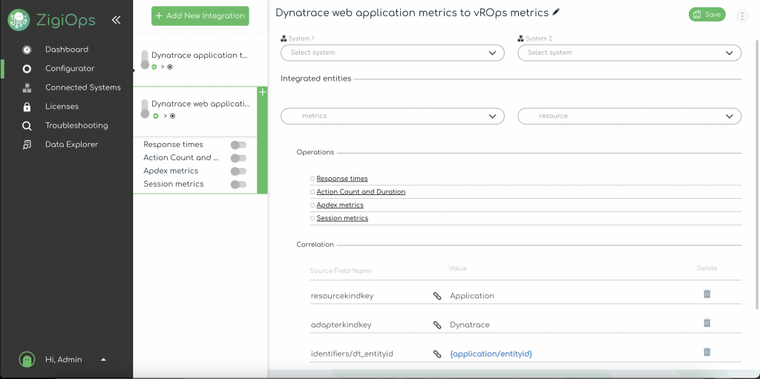The height and width of the screenshot is (379, 760).
Task: Collapse the sidebar with double chevron
Action: tap(116, 20)
